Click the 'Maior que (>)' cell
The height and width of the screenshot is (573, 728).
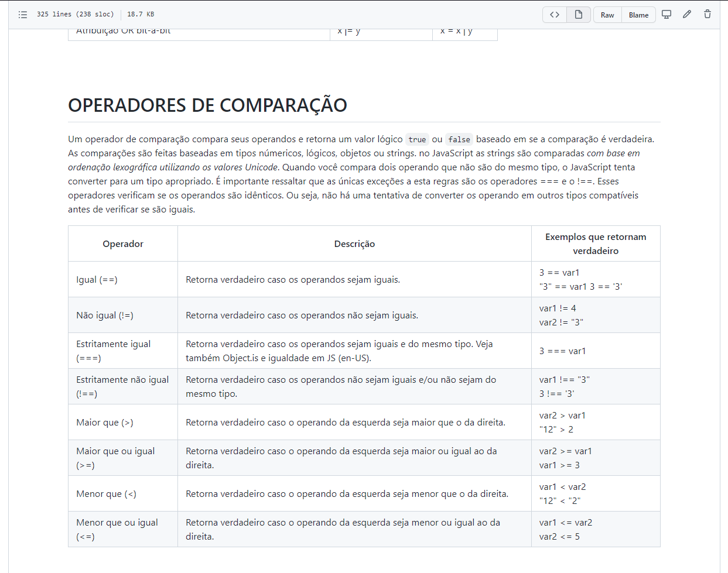click(x=123, y=423)
